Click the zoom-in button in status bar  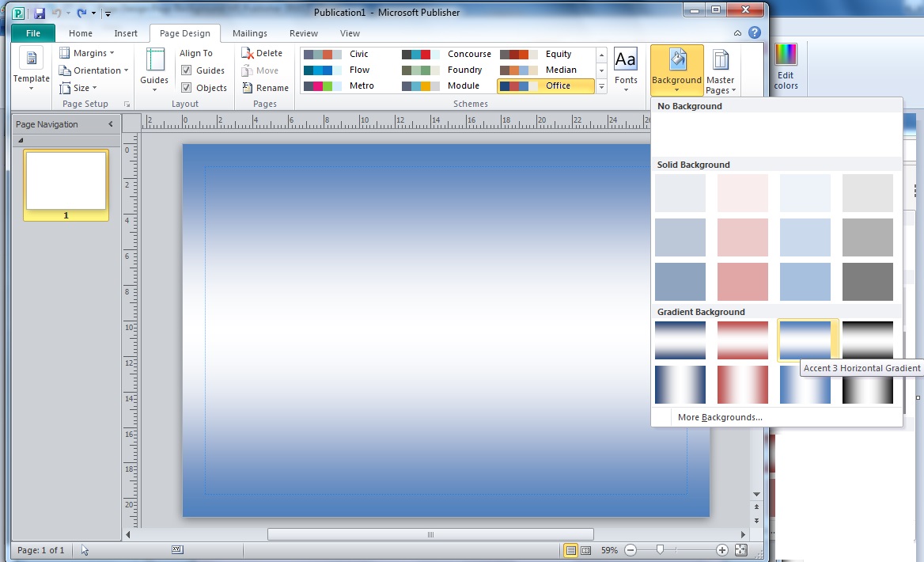721,549
